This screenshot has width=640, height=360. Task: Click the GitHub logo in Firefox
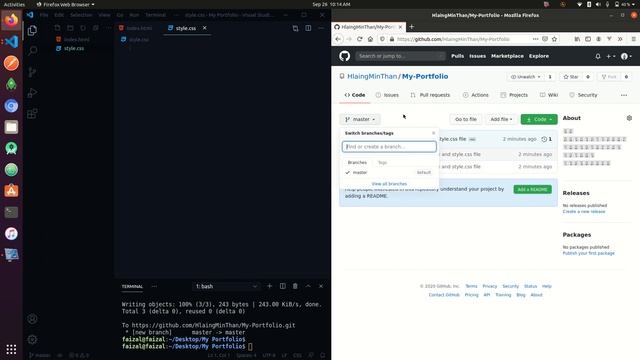[344, 56]
